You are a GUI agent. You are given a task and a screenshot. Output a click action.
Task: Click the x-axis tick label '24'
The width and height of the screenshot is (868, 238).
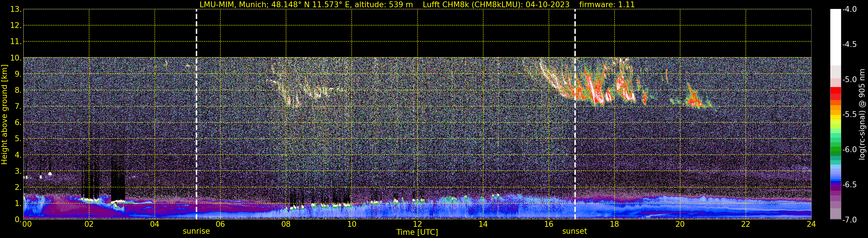(811, 224)
